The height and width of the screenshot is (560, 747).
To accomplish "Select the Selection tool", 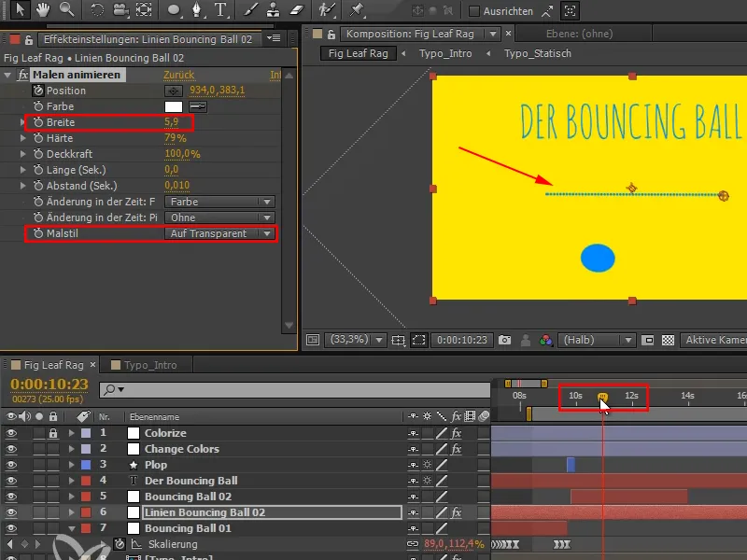I will click(21, 11).
